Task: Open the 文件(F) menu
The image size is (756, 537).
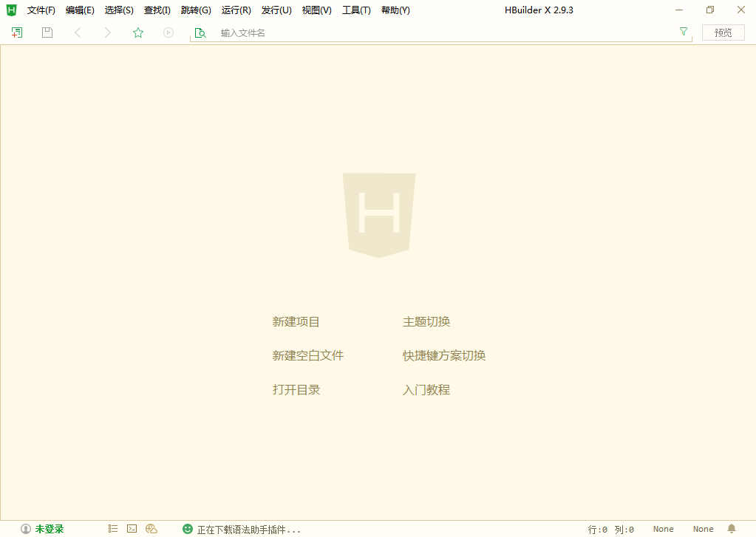Action: click(41, 10)
